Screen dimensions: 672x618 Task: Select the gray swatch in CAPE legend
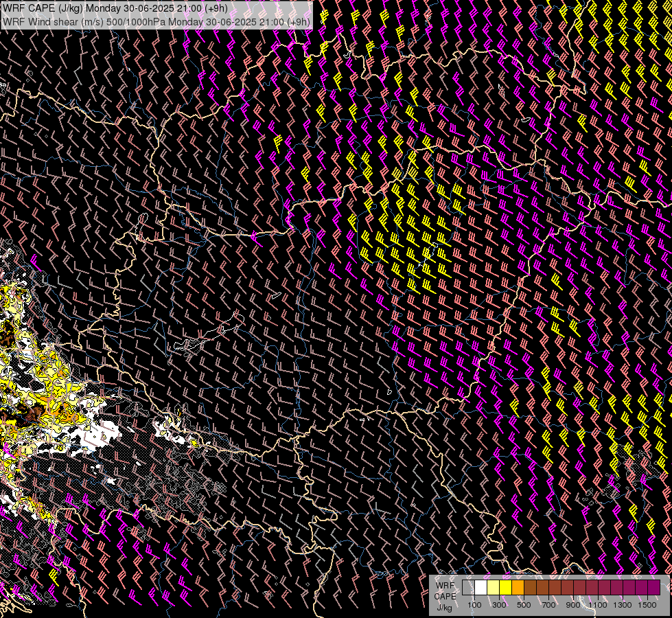(x=468, y=588)
